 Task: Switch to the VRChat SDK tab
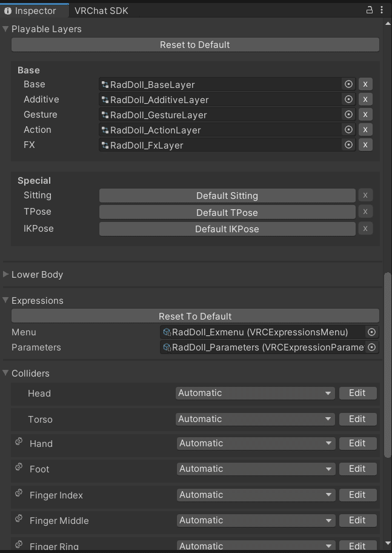pyautogui.click(x=101, y=11)
